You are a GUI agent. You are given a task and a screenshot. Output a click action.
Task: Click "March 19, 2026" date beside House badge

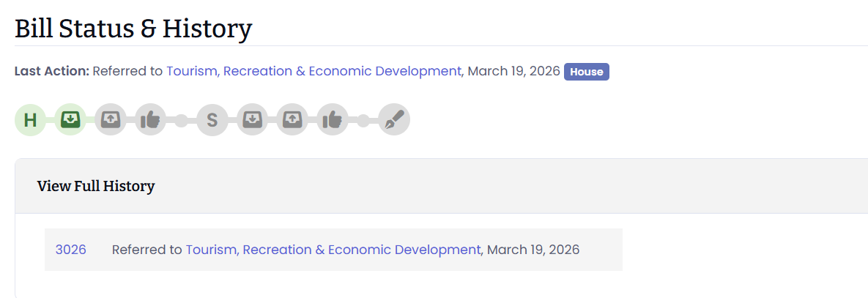coord(514,71)
